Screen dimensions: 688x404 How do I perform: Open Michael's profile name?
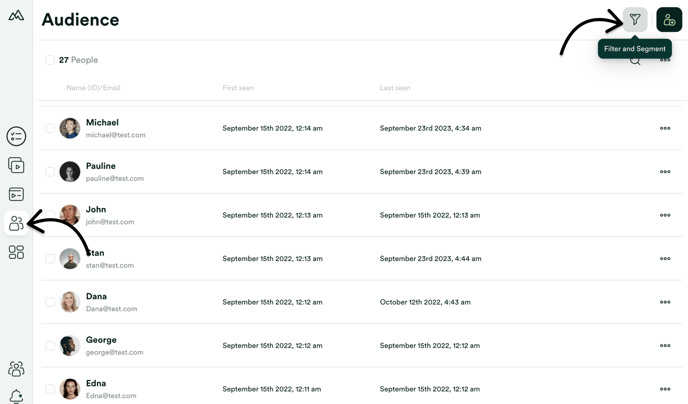pos(102,122)
